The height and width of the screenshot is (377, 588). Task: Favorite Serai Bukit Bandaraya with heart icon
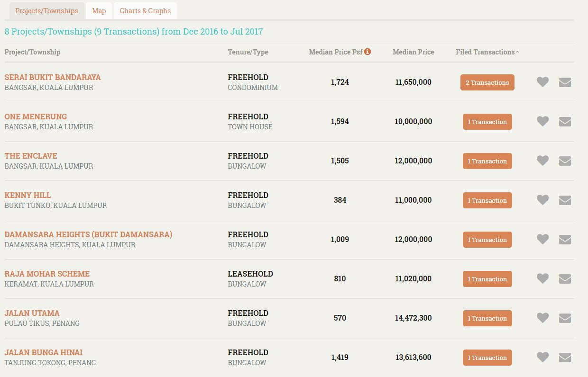(542, 82)
